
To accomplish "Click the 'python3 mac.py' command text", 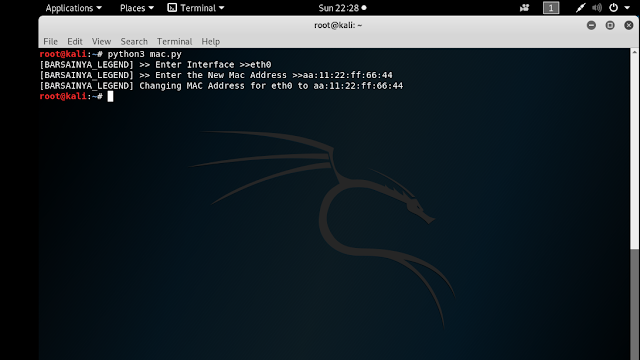I will pyautogui.click(x=144, y=54).
